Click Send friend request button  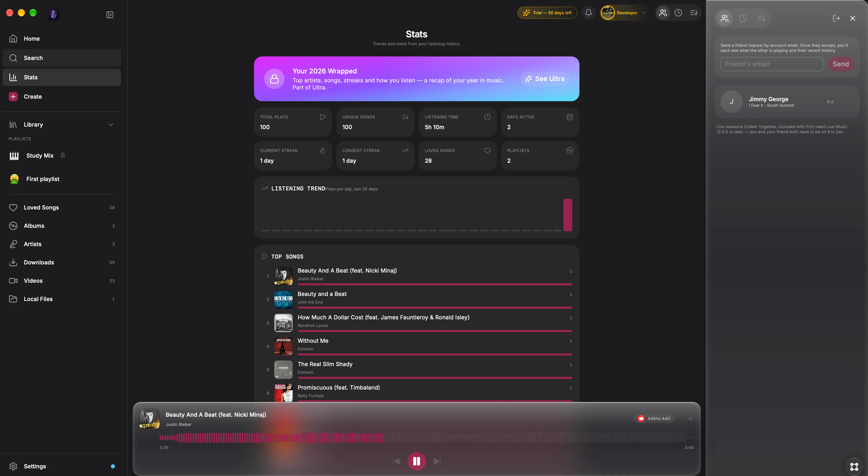click(x=840, y=64)
